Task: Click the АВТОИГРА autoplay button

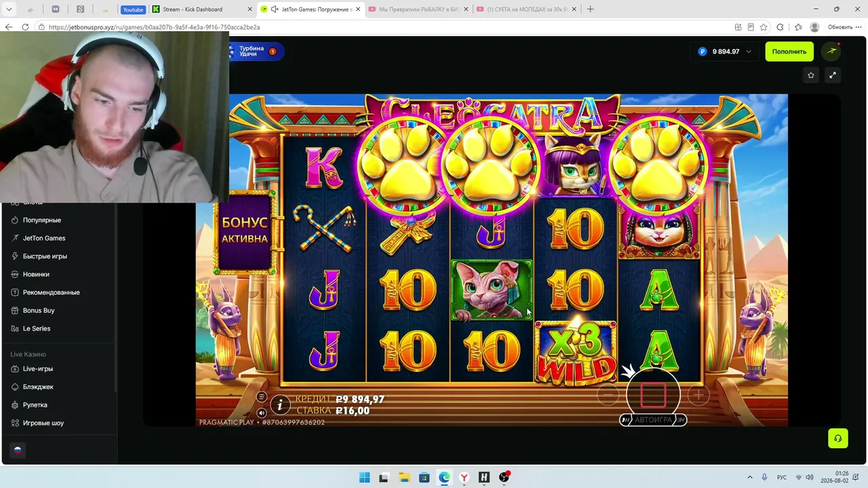Action: tap(653, 420)
